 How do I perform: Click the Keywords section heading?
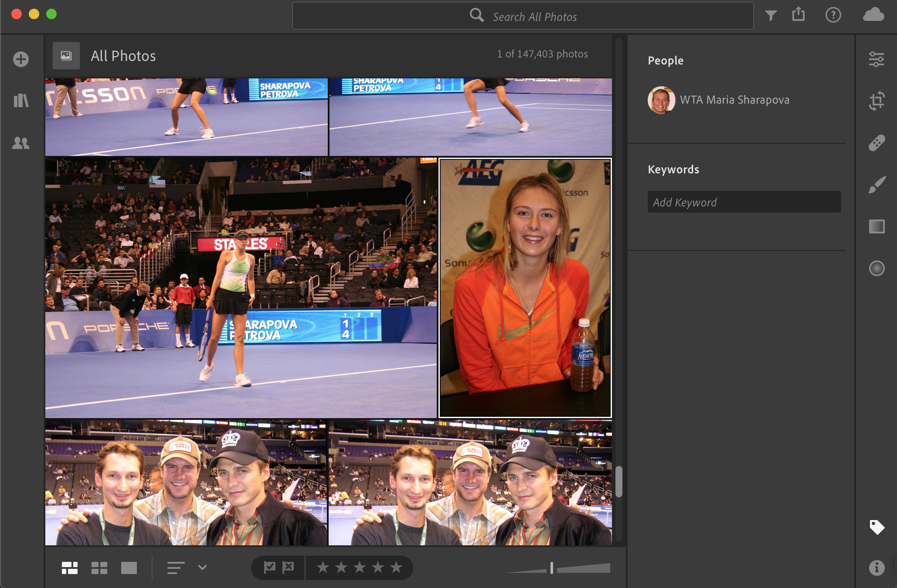(x=673, y=169)
